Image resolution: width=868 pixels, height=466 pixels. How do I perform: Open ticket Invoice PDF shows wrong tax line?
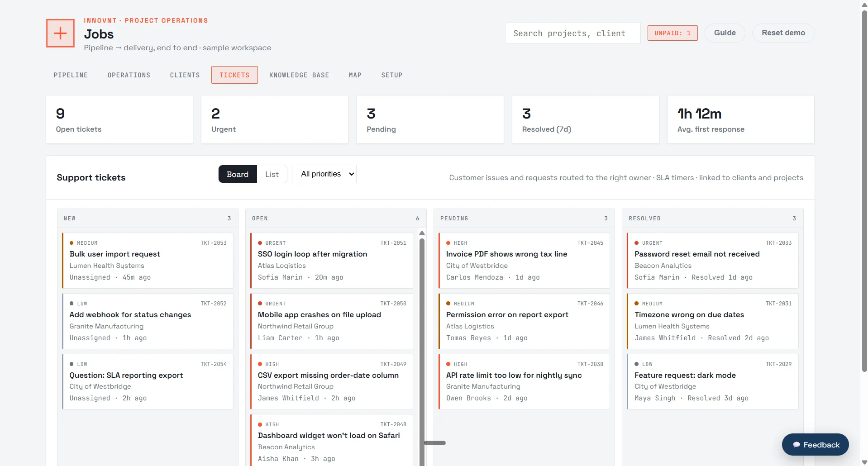[524, 261]
